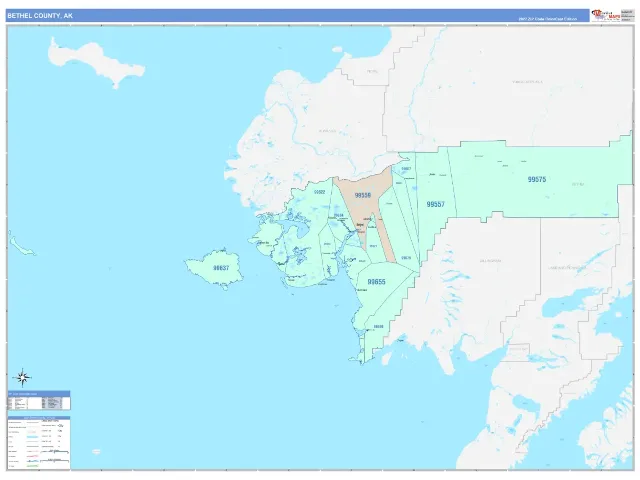Click the small ZIP label near the southern peninsula tip

click(378, 327)
